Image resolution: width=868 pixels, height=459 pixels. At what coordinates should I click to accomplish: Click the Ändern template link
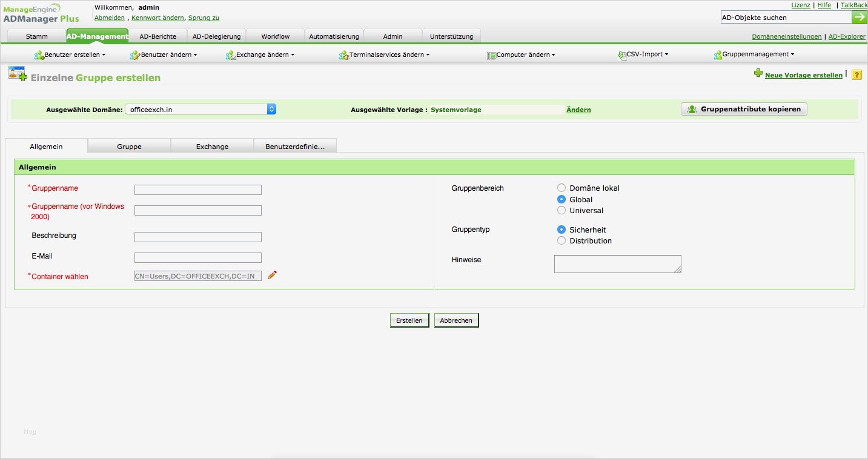point(578,110)
